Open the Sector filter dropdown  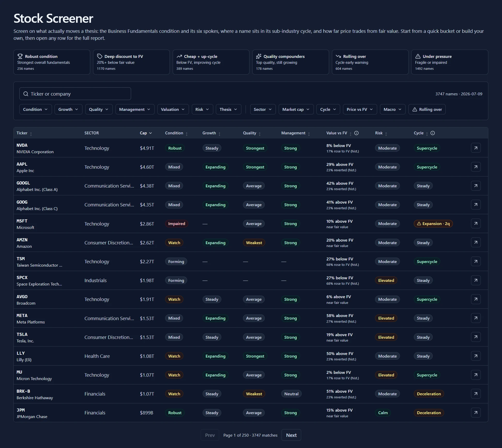point(263,109)
